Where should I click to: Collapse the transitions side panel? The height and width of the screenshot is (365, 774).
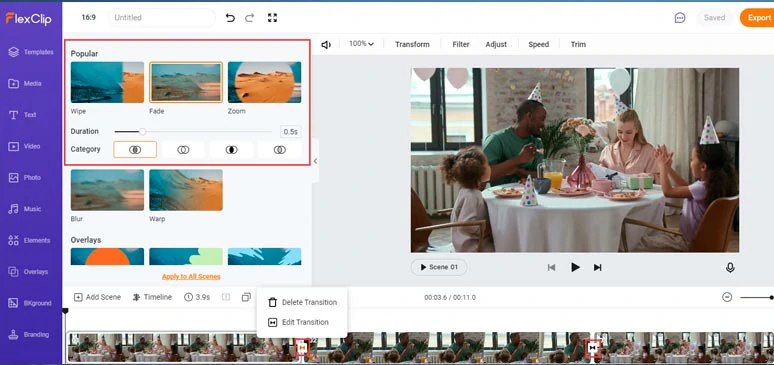[x=315, y=161]
